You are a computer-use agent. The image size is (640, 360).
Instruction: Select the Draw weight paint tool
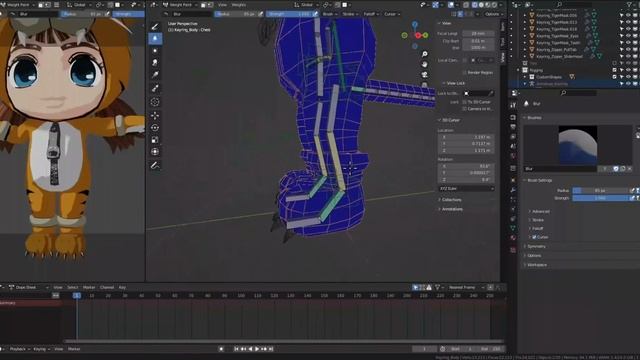pyautogui.click(x=155, y=27)
